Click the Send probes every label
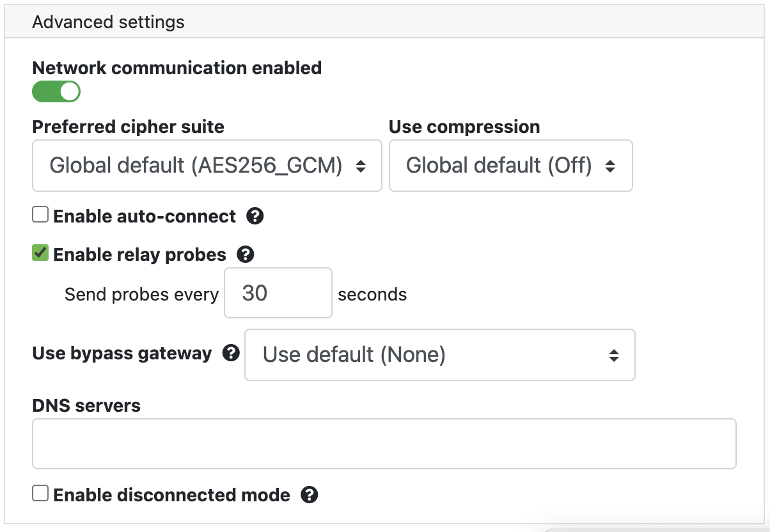This screenshot has height=532, width=770. point(141,295)
